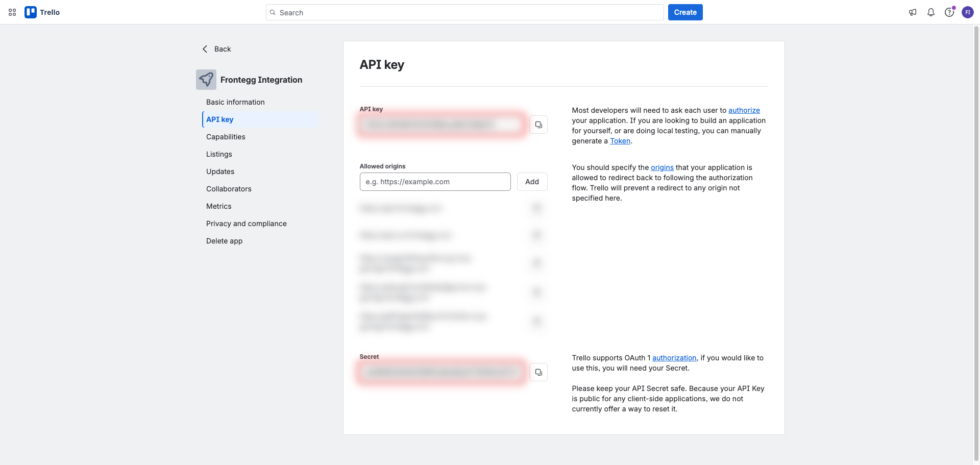Click the Secret value field
The image size is (980, 465).
click(442, 372)
